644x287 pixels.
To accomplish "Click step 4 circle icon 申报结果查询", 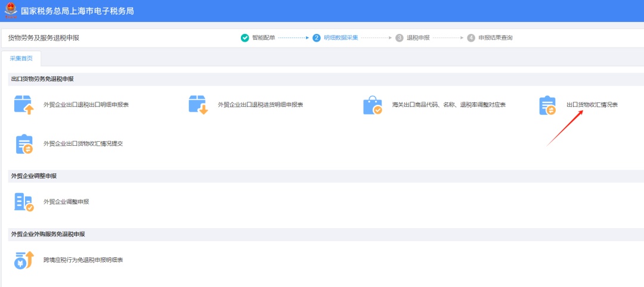I will [471, 38].
